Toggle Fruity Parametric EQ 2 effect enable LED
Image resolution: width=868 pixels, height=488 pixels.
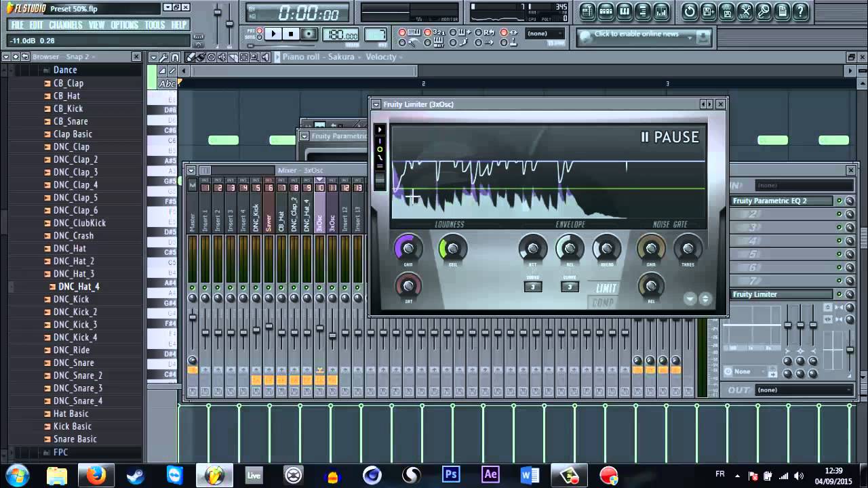click(839, 201)
